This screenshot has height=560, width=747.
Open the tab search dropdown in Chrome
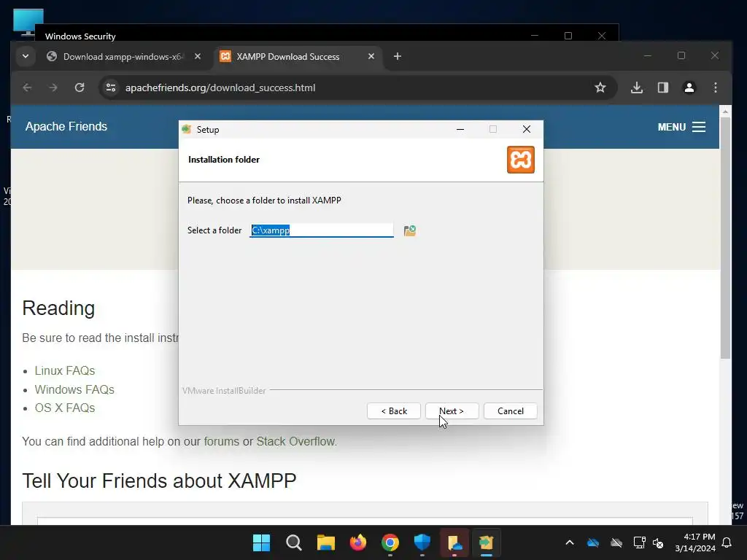(x=26, y=57)
